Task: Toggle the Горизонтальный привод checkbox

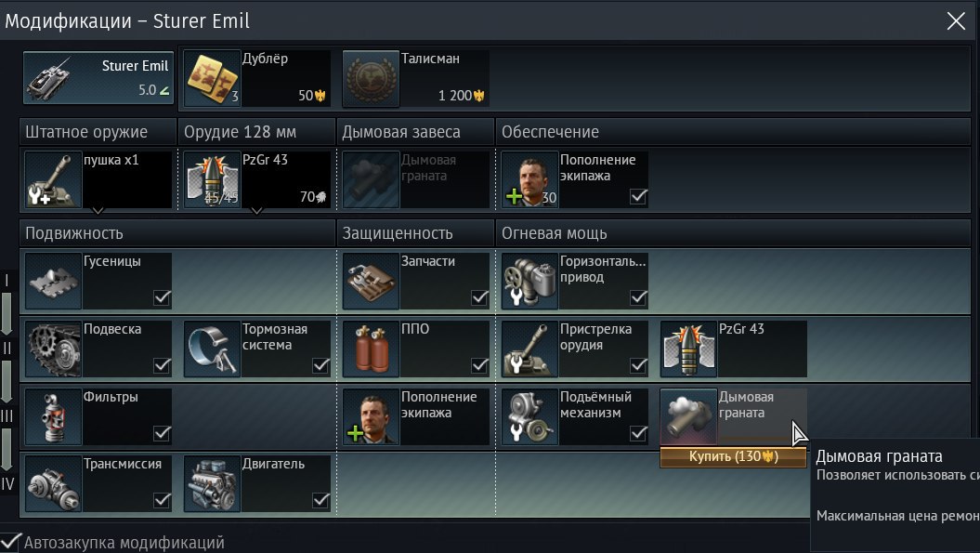Action: [x=638, y=298]
